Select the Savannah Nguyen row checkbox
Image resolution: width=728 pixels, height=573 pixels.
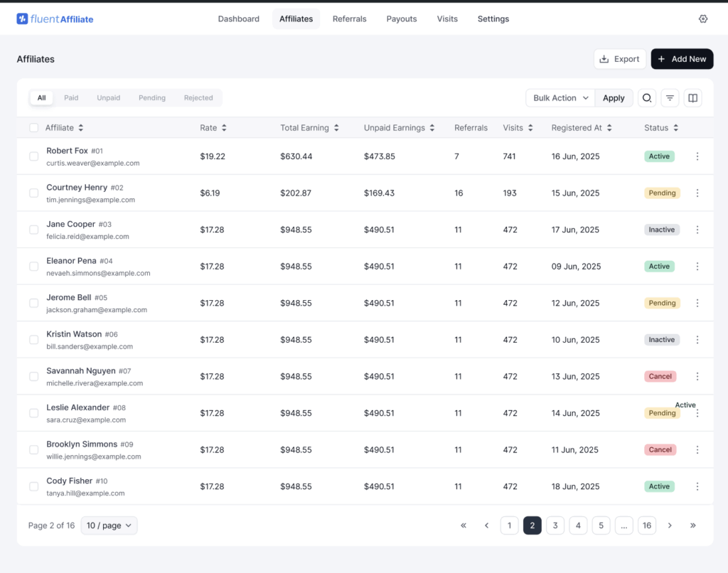(34, 377)
